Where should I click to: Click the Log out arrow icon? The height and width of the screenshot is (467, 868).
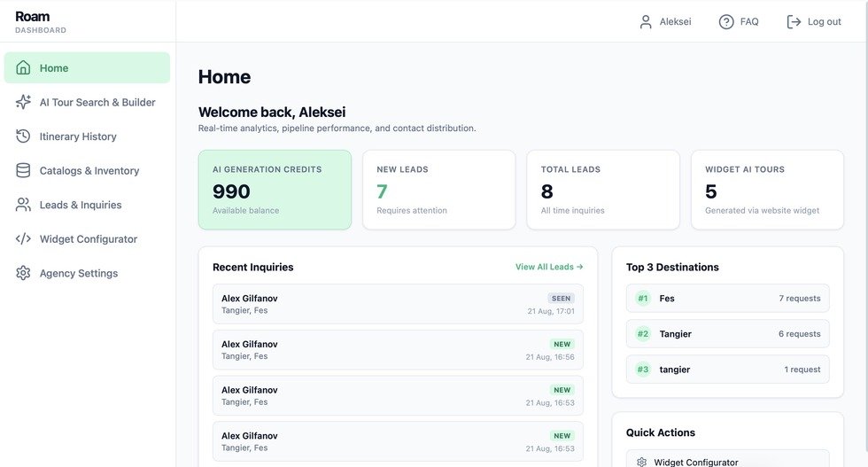[794, 21]
